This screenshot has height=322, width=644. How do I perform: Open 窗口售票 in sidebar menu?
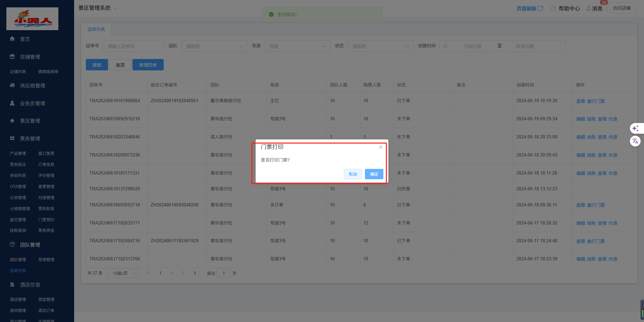46,153
